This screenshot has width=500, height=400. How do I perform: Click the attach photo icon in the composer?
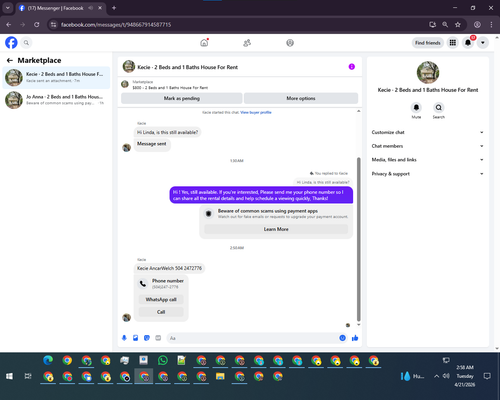(x=135, y=338)
